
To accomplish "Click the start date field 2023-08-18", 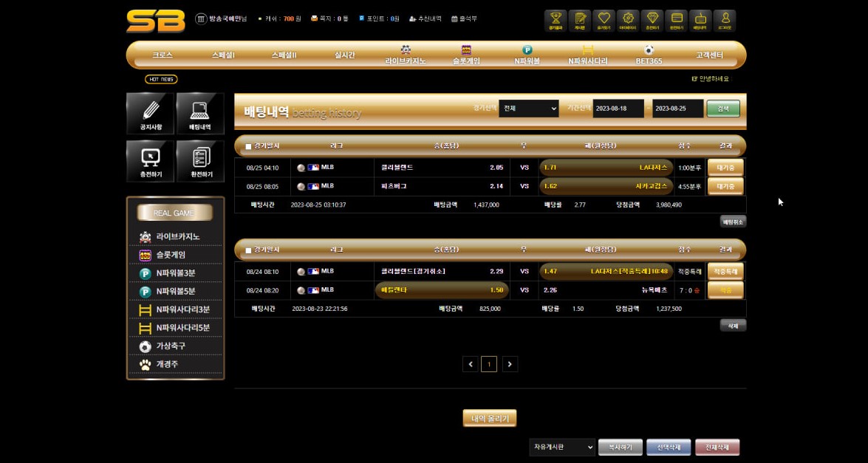I will click(618, 109).
